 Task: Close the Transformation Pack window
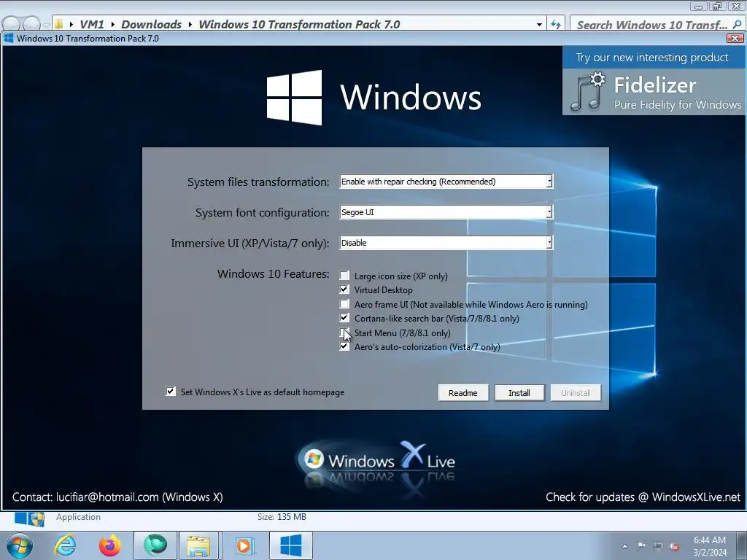pyautogui.click(x=735, y=38)
